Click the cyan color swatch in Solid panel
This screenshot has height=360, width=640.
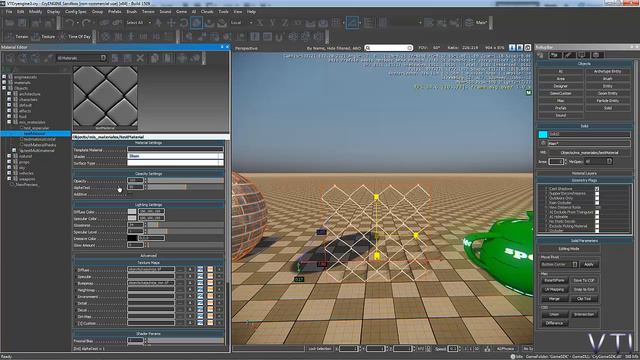[x=543, y=134]
